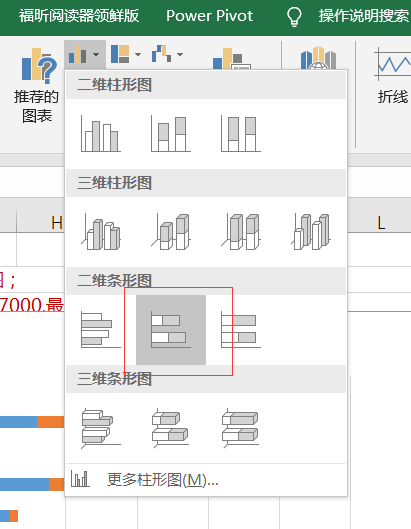Select the plain 3-D column chart
Image resolution: width=411 pixels, height=529 pixels.
tap(311, 232)
